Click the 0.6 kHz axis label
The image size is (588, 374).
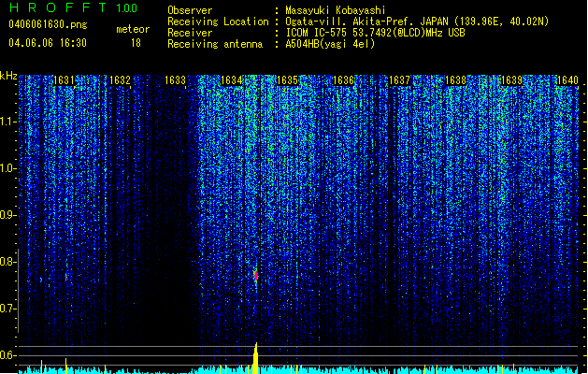[x=7, y=355]
